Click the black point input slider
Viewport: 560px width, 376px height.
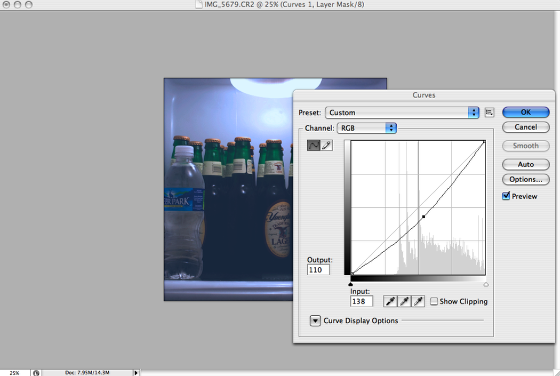tap(350, 284)
